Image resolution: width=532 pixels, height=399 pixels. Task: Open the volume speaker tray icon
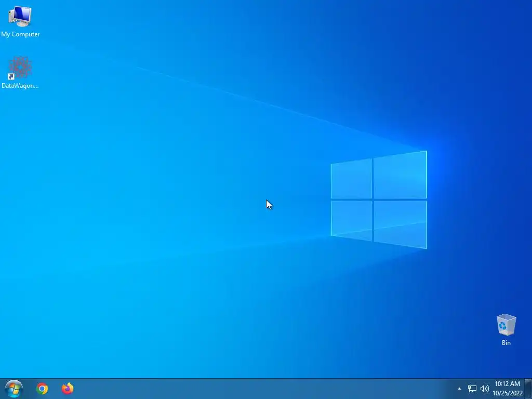pyautogui.click(x=485, y=389)
